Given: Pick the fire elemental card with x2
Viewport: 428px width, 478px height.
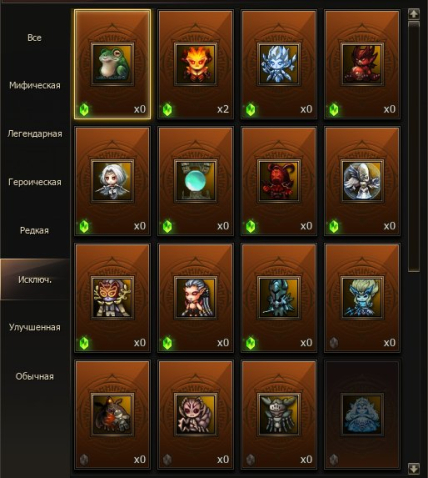Looking at the screenshot, I should (196, 64).
